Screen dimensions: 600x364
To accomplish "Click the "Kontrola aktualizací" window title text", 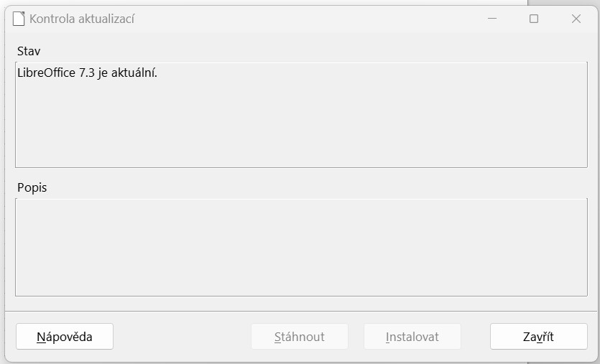I will tap(82, 19).
